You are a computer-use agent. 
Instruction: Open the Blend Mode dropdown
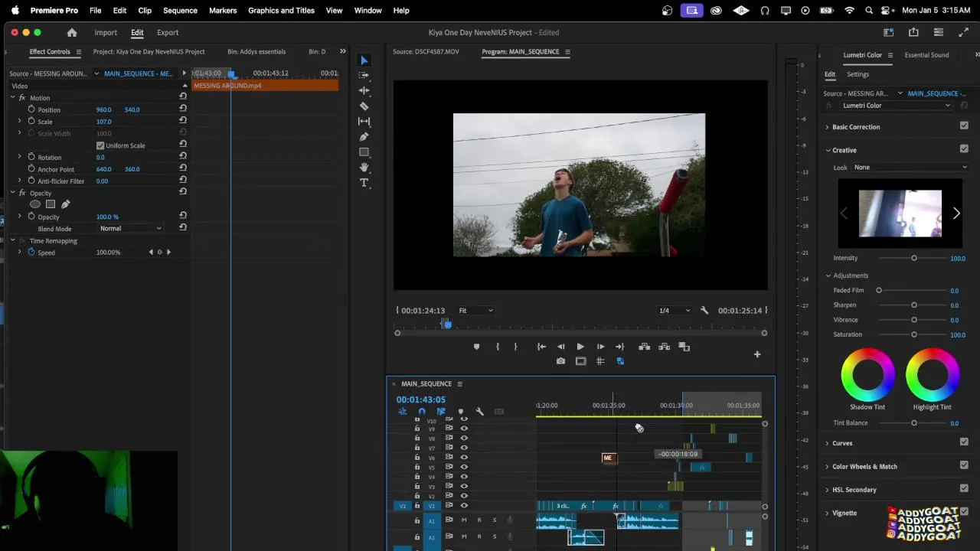pyautogui.click(x=131, y=228)
